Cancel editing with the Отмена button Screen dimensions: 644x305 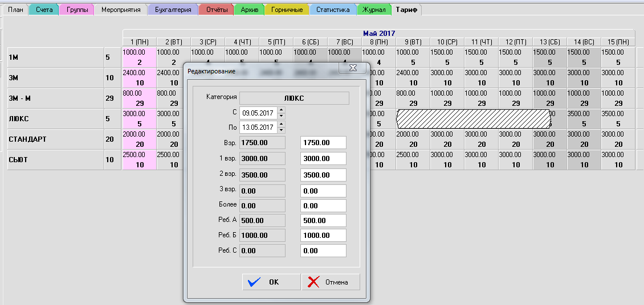click(331, 282)
